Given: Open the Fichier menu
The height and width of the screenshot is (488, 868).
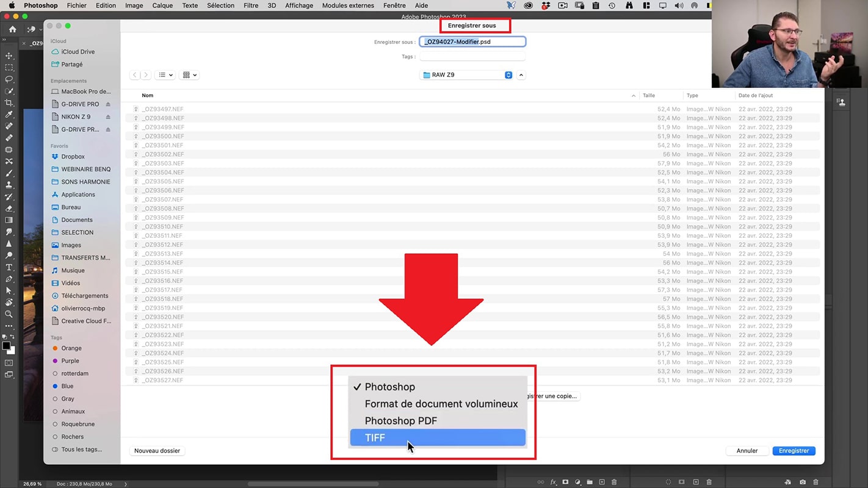Looking at the screenshot, I should point(76,5).
